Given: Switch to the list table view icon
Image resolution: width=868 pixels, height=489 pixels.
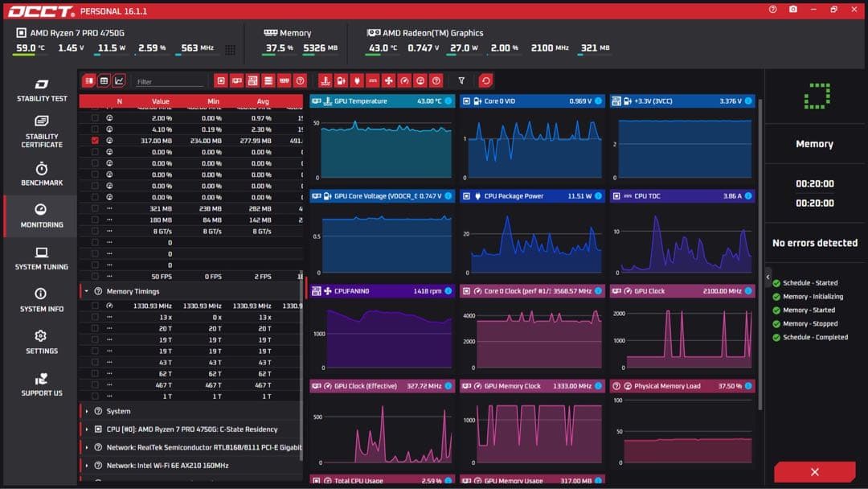Looking at the screenshot, I should coord(88,81).
